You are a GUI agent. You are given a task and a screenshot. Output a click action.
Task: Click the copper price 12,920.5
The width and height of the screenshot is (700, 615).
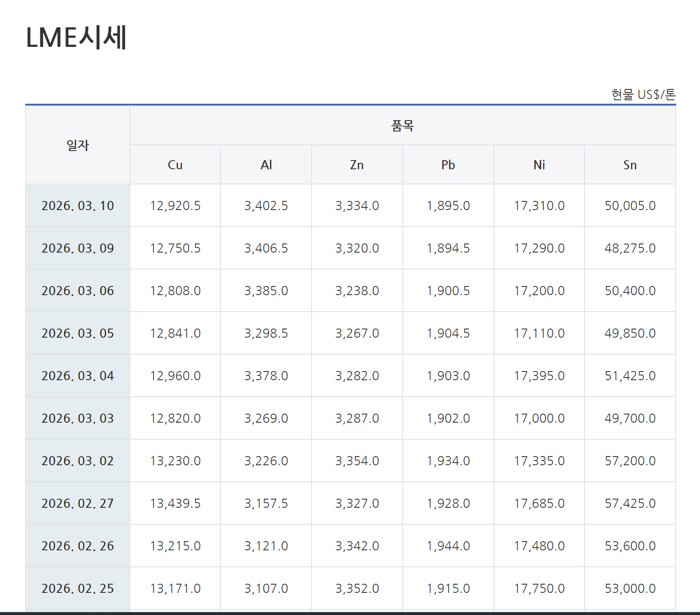pos(175,206)
